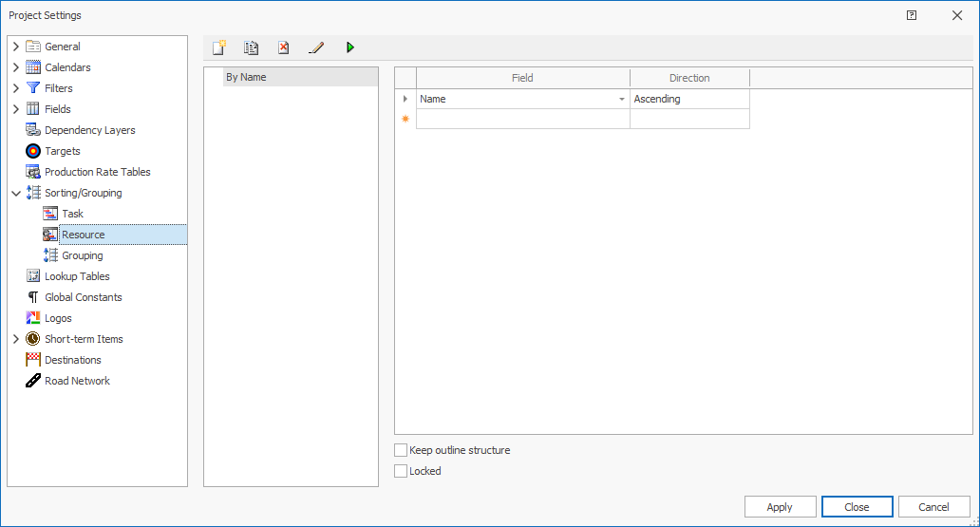Select Task under Sorting/Grouping
The width and height of the screenshot is (980, 527).
[x=72, y=214]
